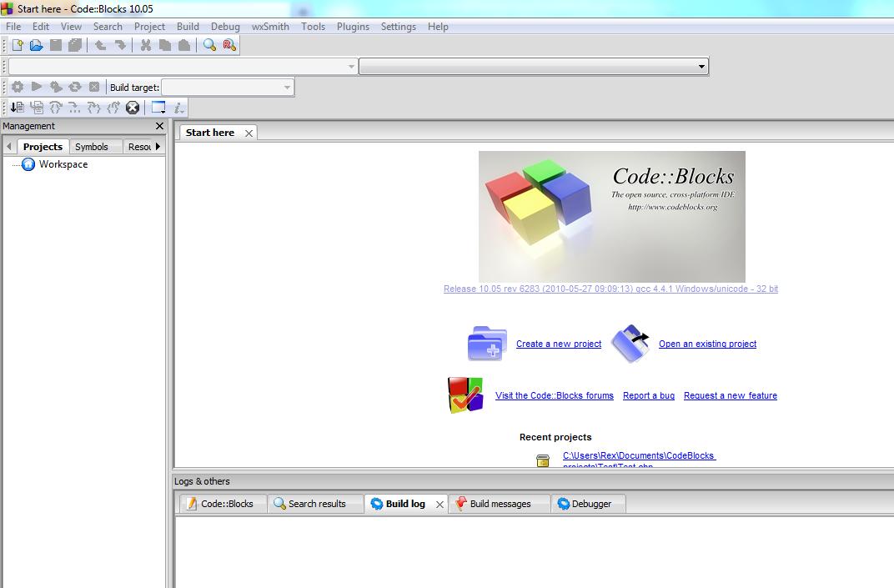Click the Copy toolbar icon
This screenshot has height=588, width=894.
pyautogui.click(x=165, y=45)
